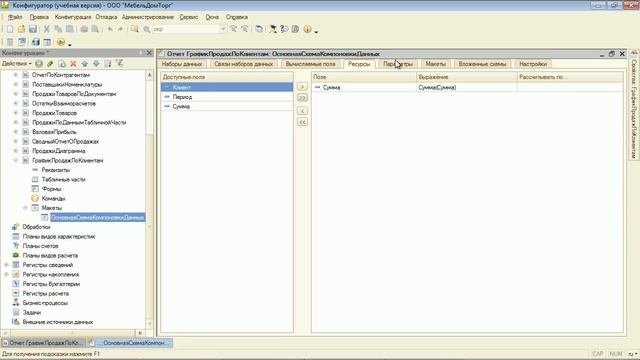Viewport: 640px width, 360px height.
Task: Click the configuration tree vertical scrollbar
Action: [149, 200]
